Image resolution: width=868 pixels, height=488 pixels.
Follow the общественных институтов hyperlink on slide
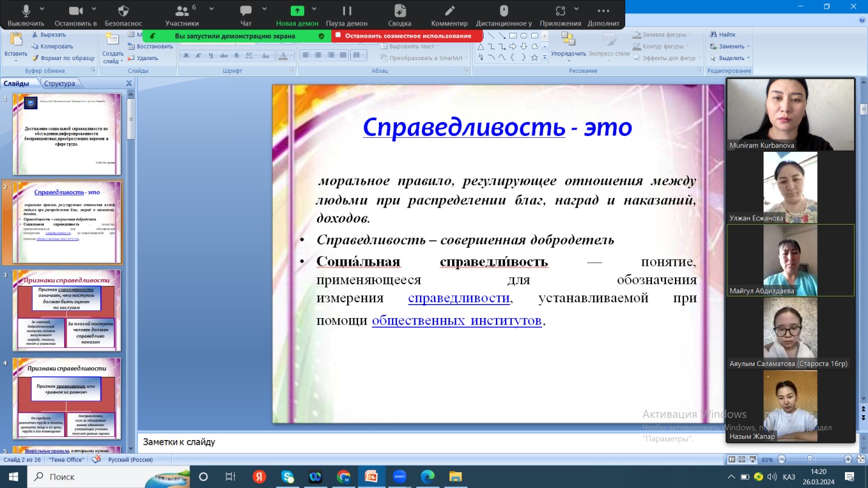456,320
